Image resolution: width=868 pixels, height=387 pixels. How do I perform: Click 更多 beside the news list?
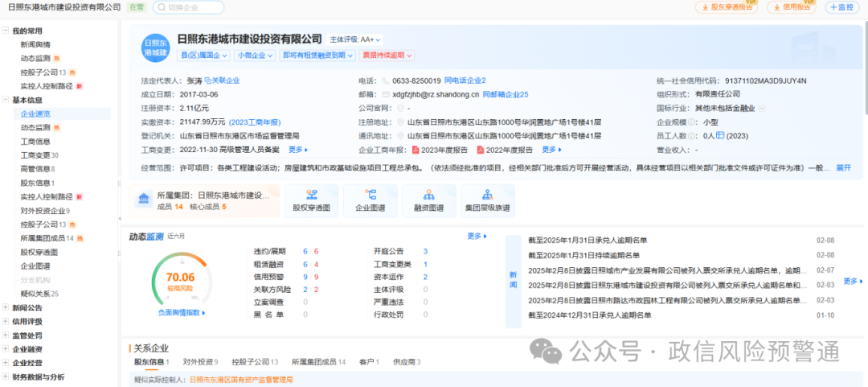853,281
